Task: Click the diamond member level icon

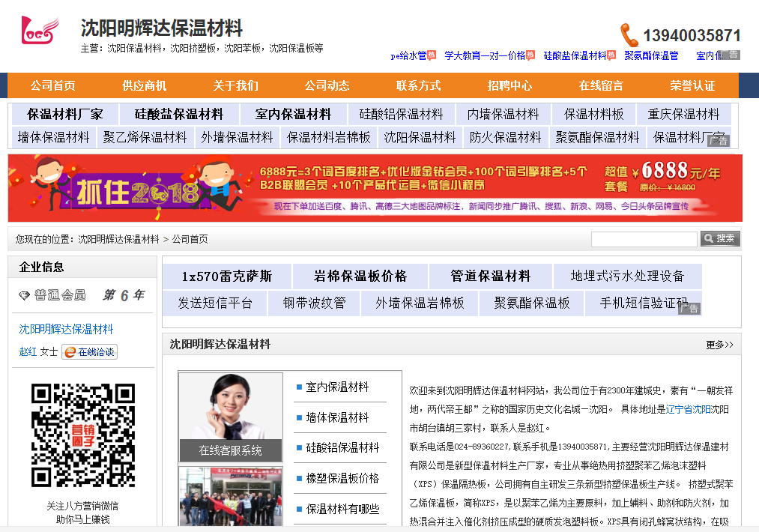Action: (x=25, y=295)
